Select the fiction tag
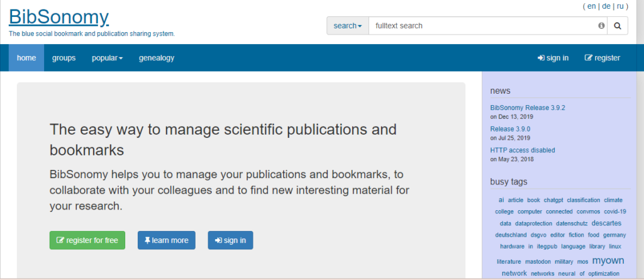 click(x=576, y=235)
